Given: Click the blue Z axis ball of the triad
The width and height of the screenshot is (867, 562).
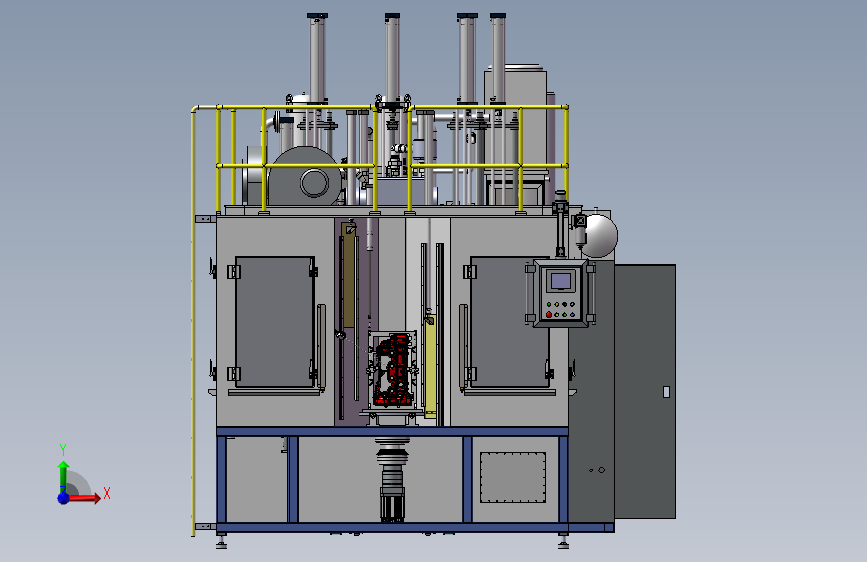Looking at the screenshot, I should (x=63, y=498).
